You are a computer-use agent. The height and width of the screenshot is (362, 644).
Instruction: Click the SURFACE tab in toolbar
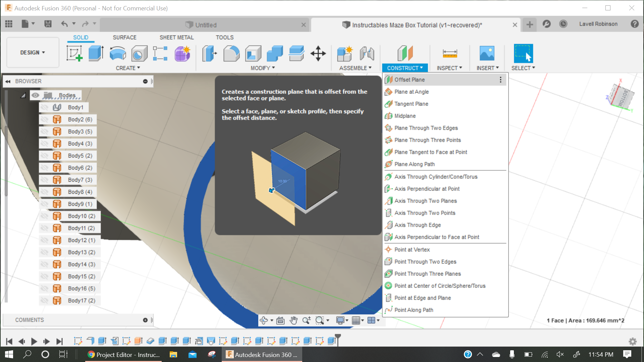click(x=124, y=37)
